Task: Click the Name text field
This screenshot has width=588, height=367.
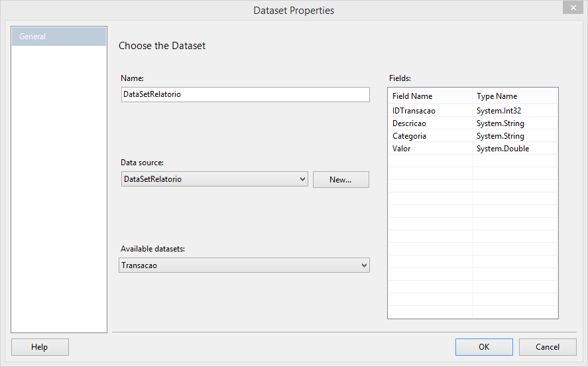Action: [245, 94]
